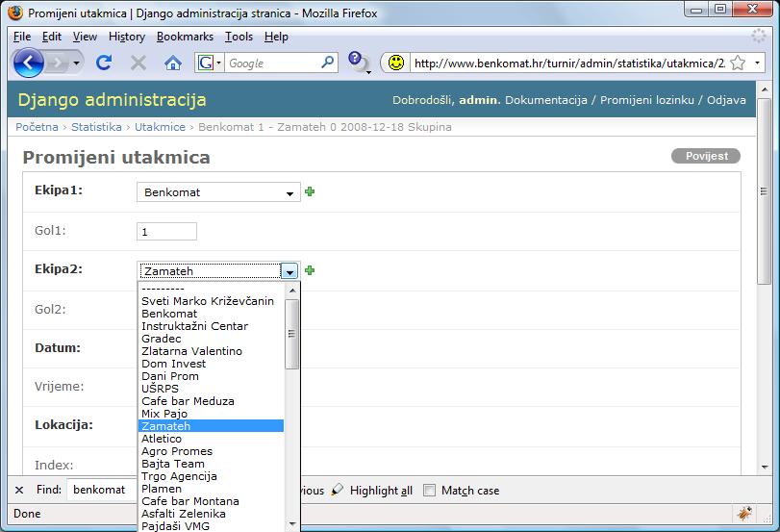Image resolution: width=780 pixels, height=532 pixels.
Task: Open the File menu
Action: [22, 37]
